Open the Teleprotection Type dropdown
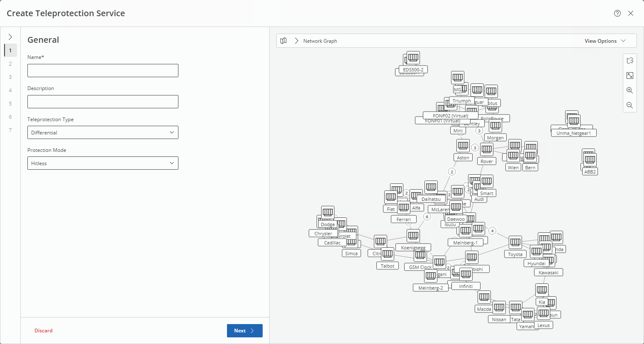This screenshot has width=644, height=344. [103, 132]
